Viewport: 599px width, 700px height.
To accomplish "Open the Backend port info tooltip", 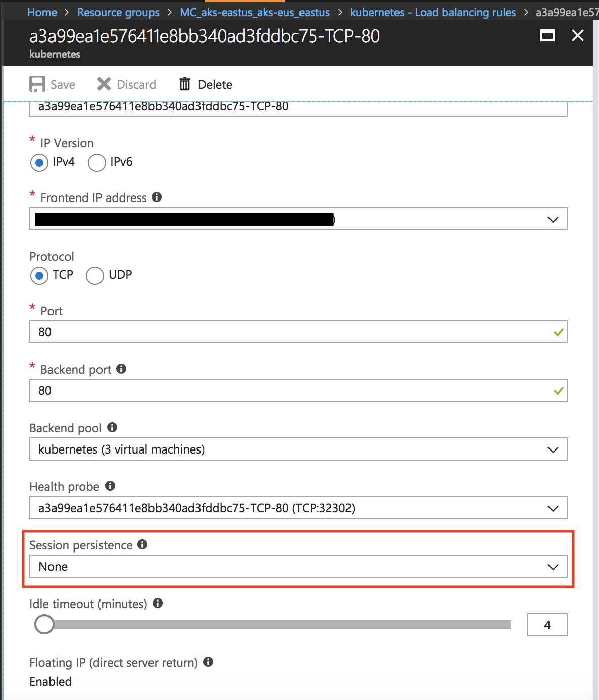I will 121,369.
